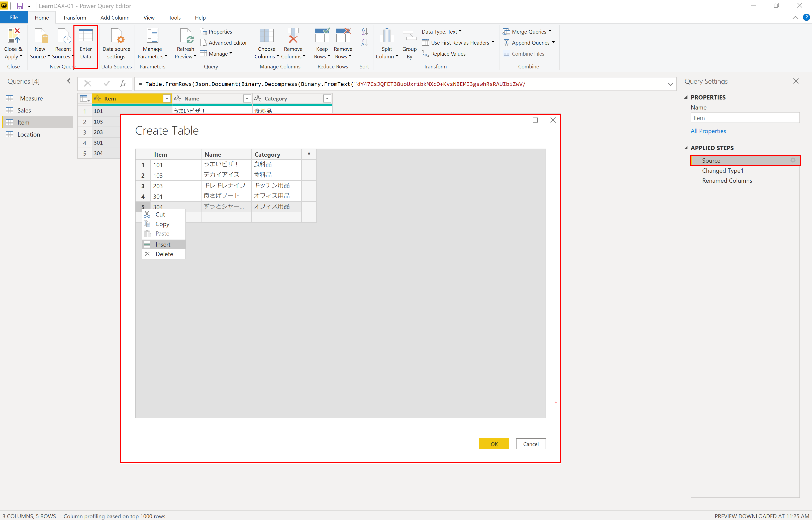Image resolution: width=812 pixels, height=520 pixels.
Task: Click the query Name input field
Action: pyautogui.click(x=745, y=118)
